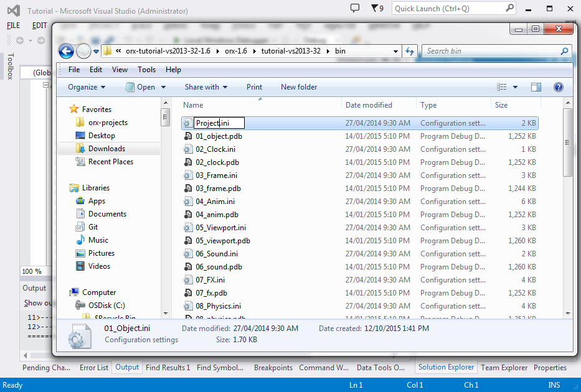Image resolution: width=581 pixels, height=392 pixels.
Task: Click the Explorer forward navigation arrow
Action: [83, 51]
